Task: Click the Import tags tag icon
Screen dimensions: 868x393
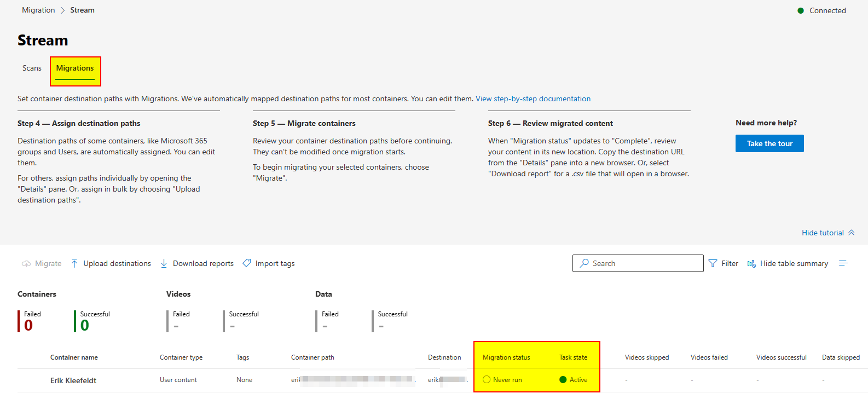Action: 247,263
